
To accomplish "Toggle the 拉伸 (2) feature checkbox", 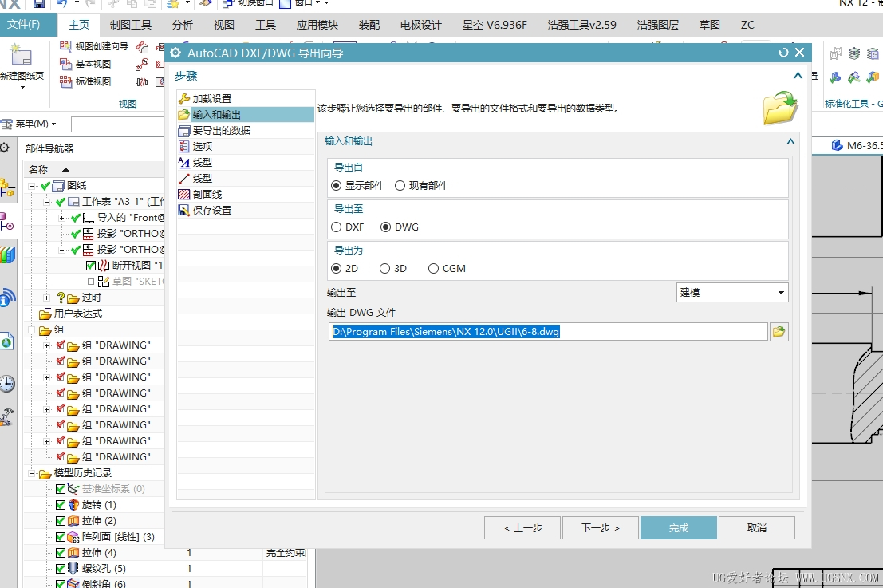I will [x=61, y=521].
